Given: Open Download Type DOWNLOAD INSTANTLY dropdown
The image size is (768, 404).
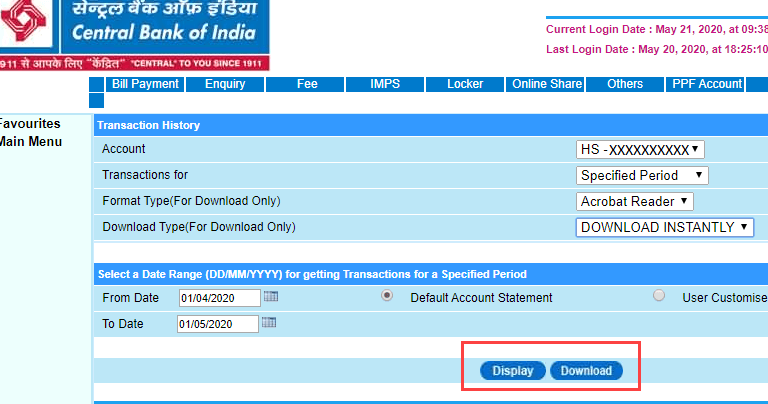Looking at the screenshot, I should click(665, 227).
